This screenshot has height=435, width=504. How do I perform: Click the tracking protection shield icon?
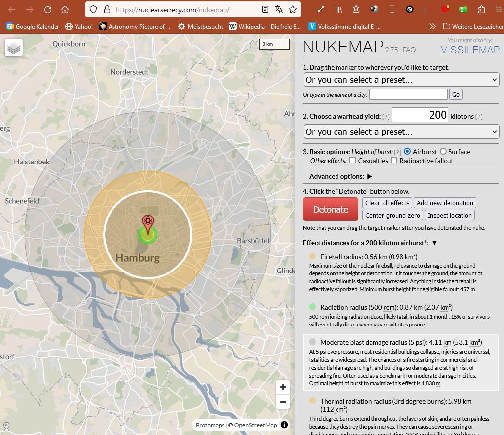click(93, 9)
